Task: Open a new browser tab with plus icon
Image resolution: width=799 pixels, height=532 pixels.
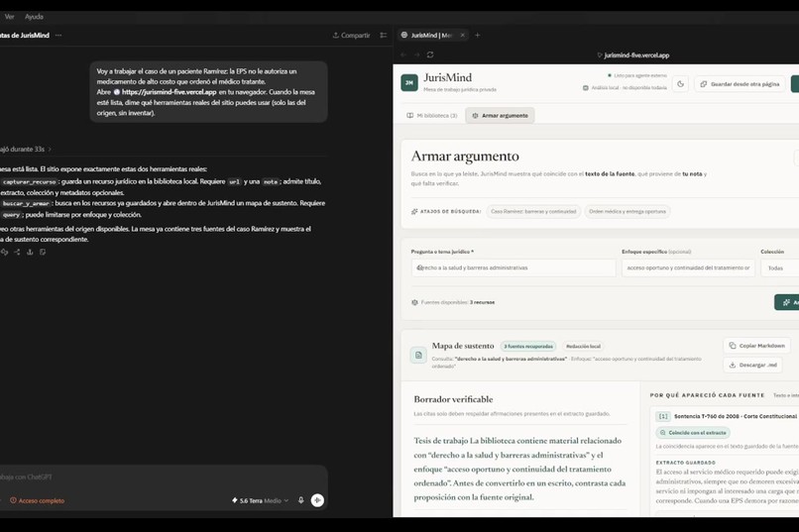Action: point(478,35)
